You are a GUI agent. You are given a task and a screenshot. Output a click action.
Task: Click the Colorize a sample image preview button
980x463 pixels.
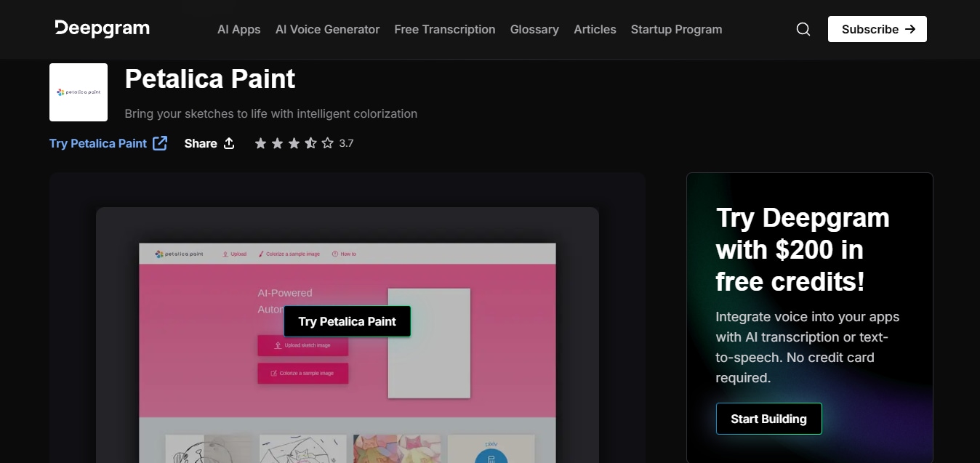[303, 373]
